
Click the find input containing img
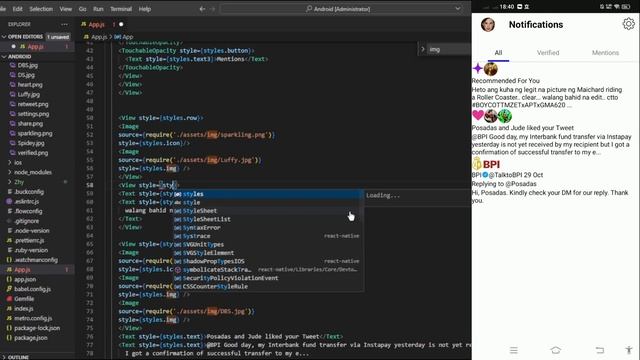point(449,49)
